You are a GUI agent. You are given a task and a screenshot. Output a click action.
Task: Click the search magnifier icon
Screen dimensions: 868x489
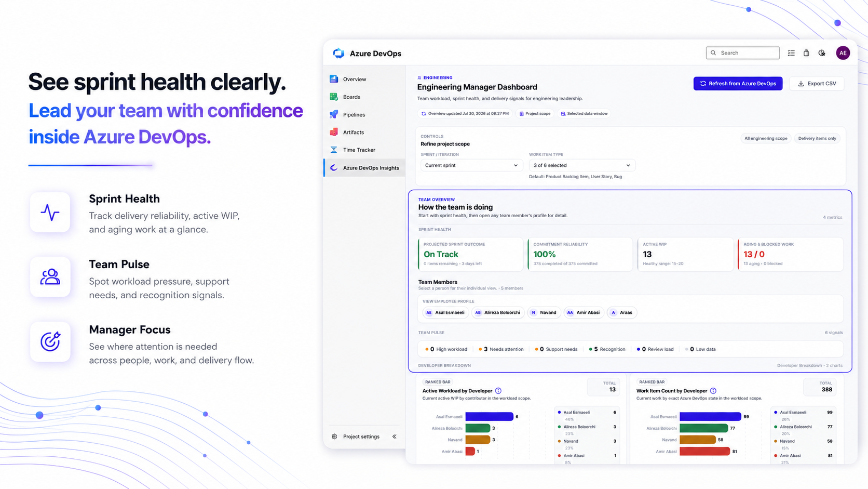(713, 53)
